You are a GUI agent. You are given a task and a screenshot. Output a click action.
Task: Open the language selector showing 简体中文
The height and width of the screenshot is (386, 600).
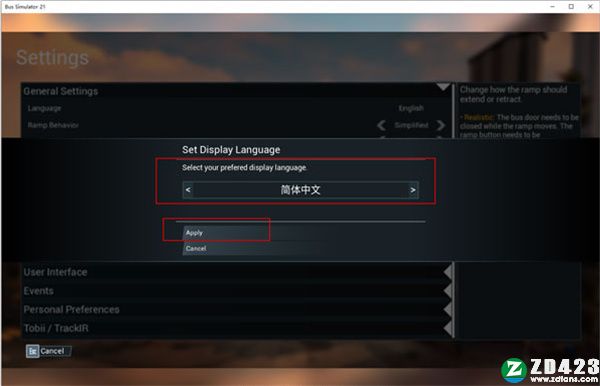[x=300, y=190]
